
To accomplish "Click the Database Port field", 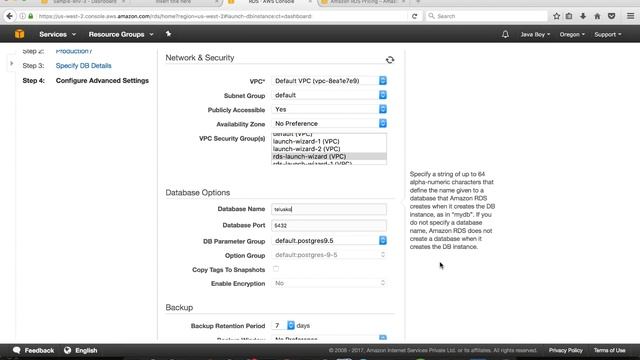I will click(329, 225).
